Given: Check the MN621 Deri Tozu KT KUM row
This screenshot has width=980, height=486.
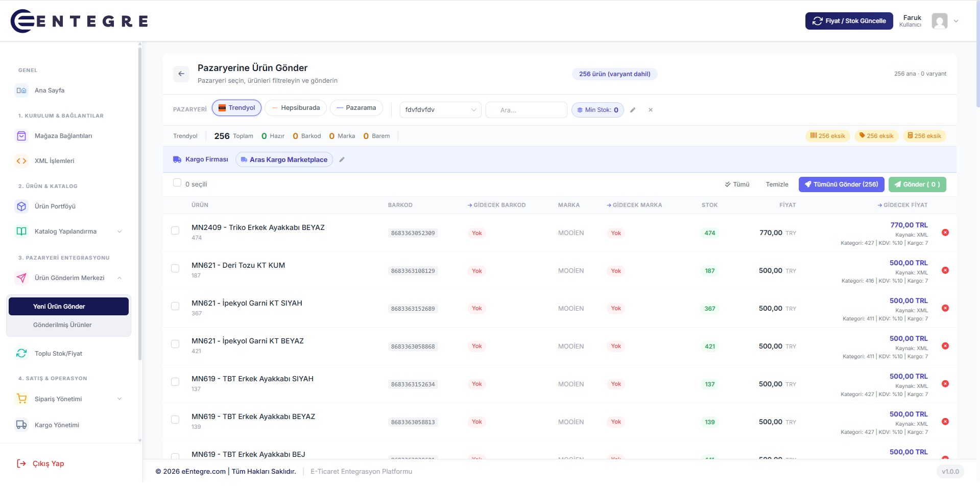Looking at the screenshot, I should click(175, 268).
